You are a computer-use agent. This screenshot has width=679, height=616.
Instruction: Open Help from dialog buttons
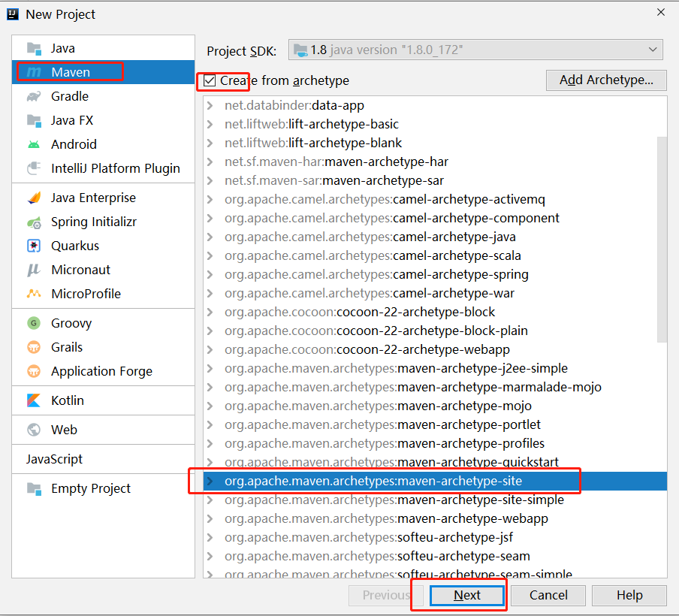tap(629, 595)
